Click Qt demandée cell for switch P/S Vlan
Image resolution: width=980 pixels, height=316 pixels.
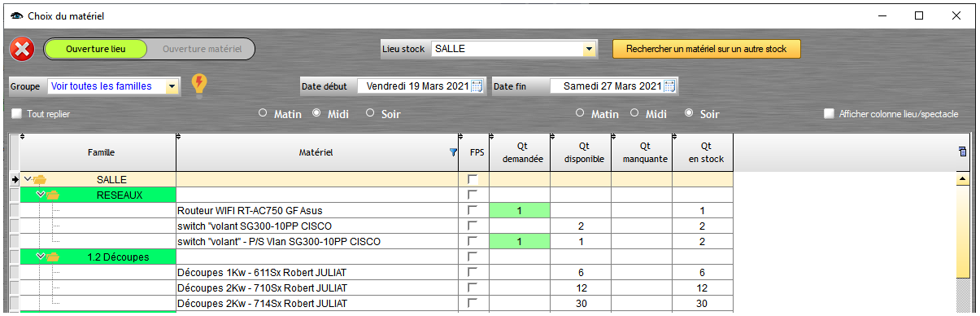[x=520, y=242]
